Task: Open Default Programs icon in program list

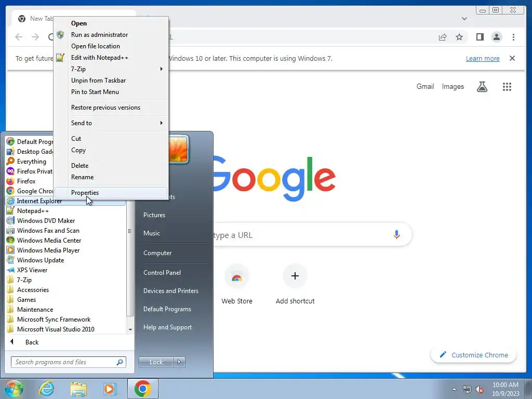Action: pos(10,141)
